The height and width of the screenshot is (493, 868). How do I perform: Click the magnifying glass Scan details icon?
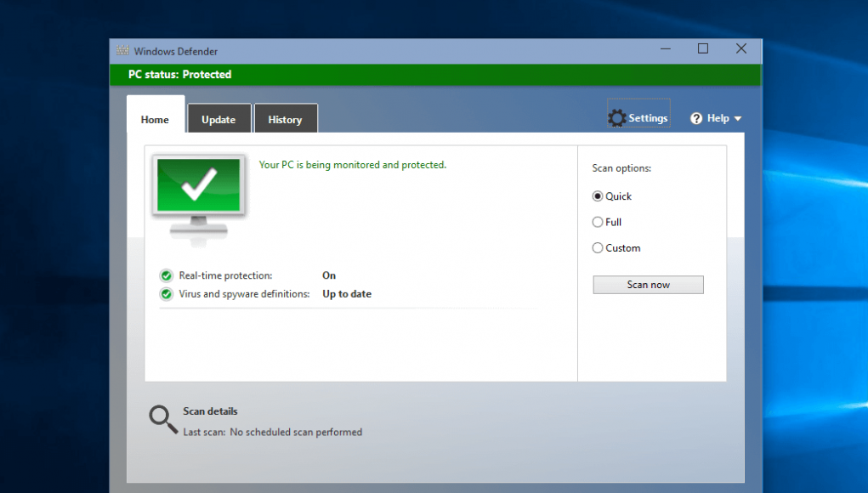pos(163,419)
